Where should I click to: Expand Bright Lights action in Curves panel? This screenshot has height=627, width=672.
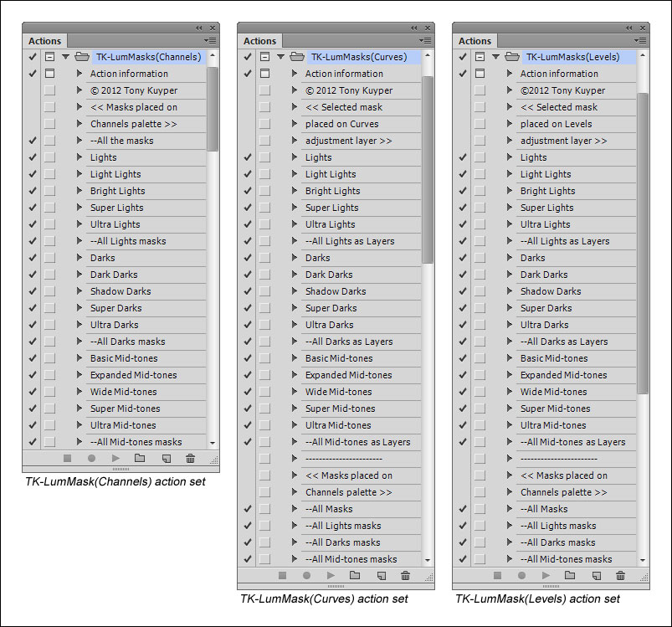click(295, 190)
